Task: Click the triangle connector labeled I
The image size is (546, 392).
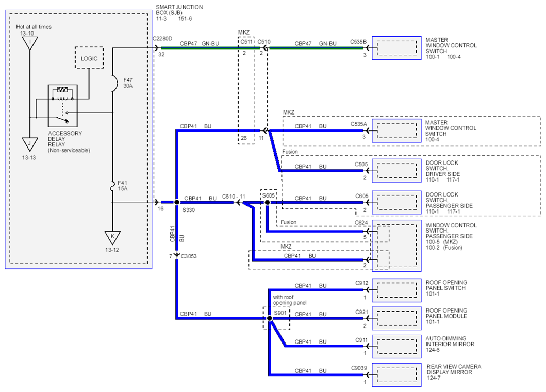Action: [30, 43]
